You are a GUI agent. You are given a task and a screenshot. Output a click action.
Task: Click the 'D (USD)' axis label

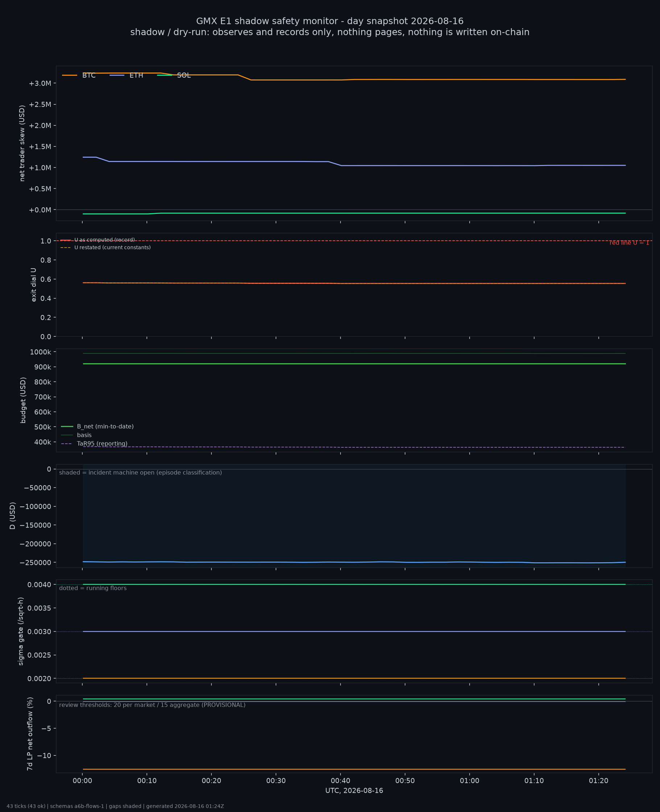[13, 515]
